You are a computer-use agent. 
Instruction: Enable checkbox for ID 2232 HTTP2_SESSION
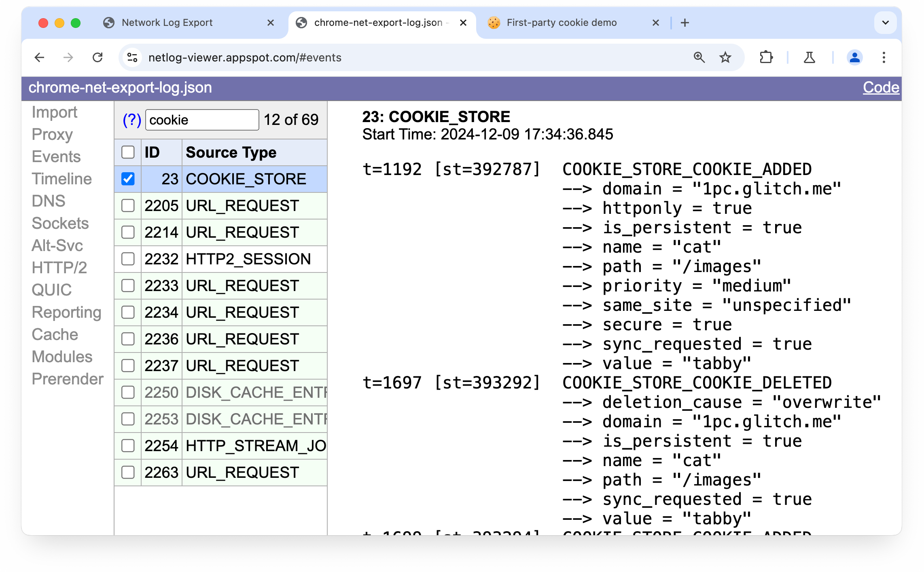coord(128,259)
